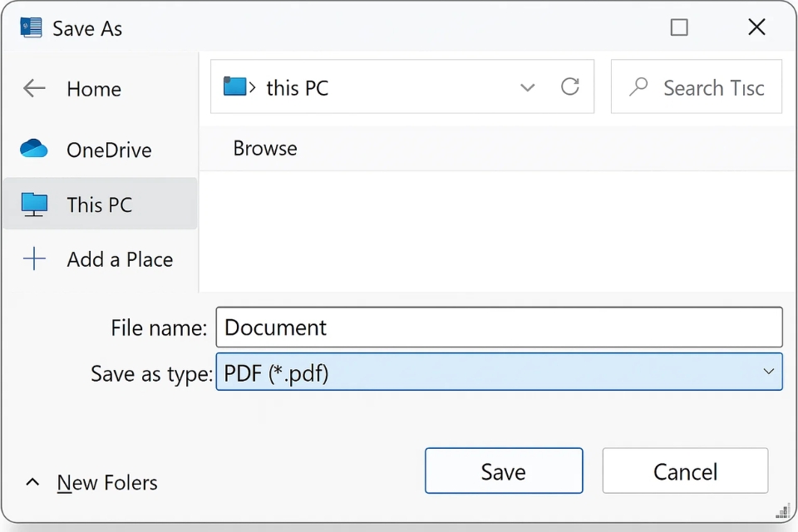Select Browse from the file list area
Viewport: 798px width, 532px height.
click(x=264, y=149)
